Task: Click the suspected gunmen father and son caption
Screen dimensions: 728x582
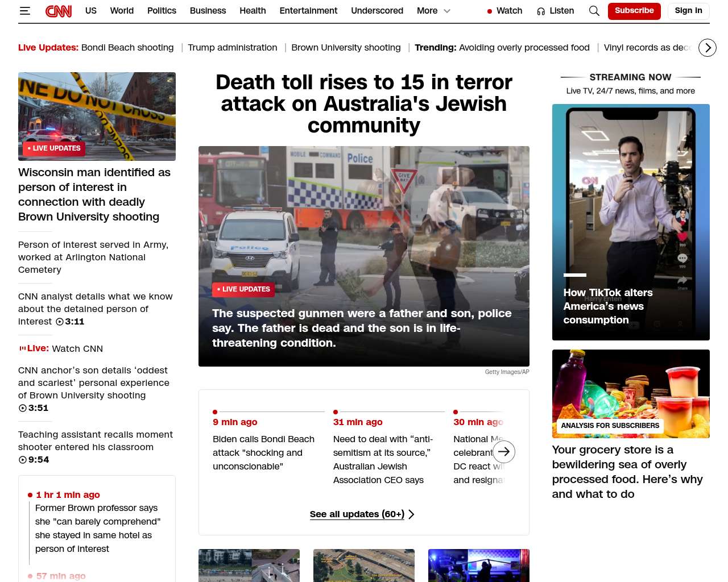Action: [x=362, y=328]
